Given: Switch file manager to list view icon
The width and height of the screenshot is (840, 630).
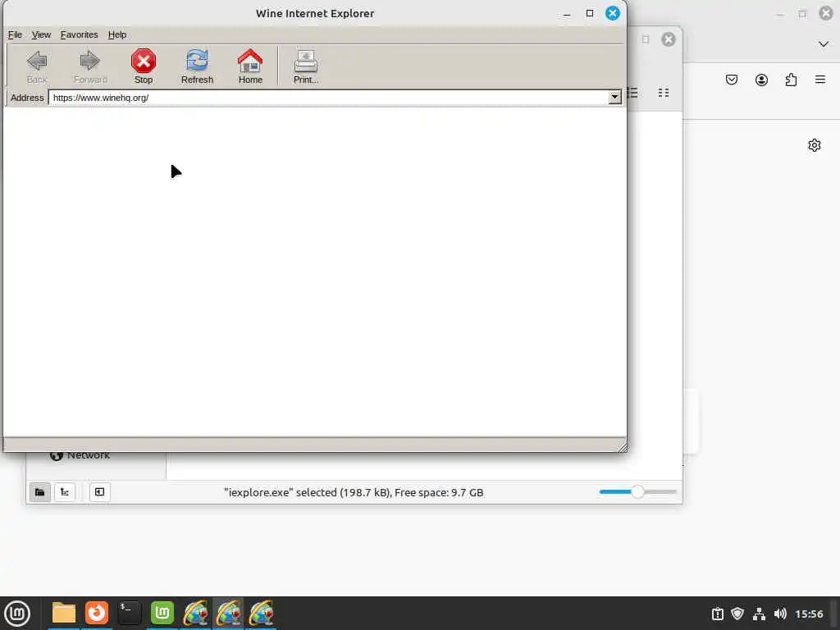Looking at the screenshot, I should (633, 93).
